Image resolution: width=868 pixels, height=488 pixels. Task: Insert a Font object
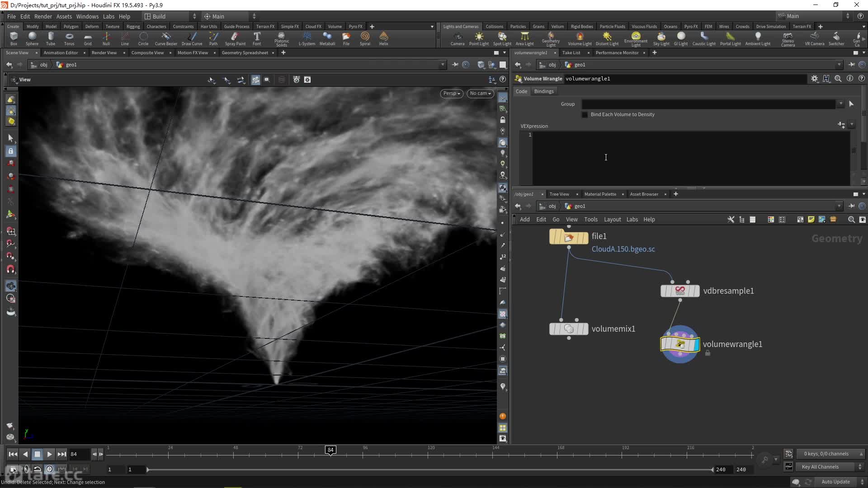(257, 38)
